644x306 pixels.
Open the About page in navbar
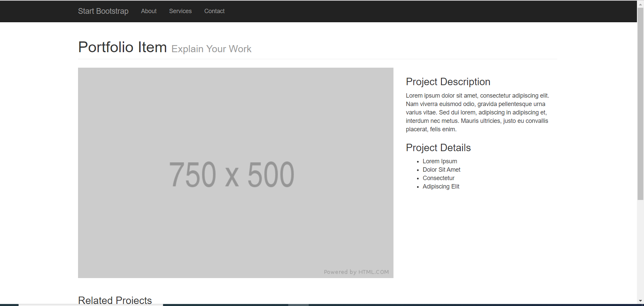(x=149, y=11)
